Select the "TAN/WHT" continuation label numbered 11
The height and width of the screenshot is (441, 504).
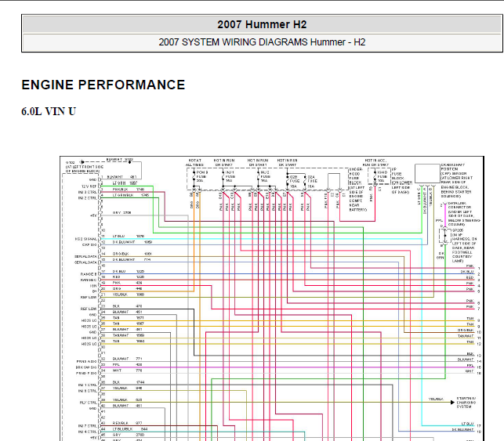466,336
